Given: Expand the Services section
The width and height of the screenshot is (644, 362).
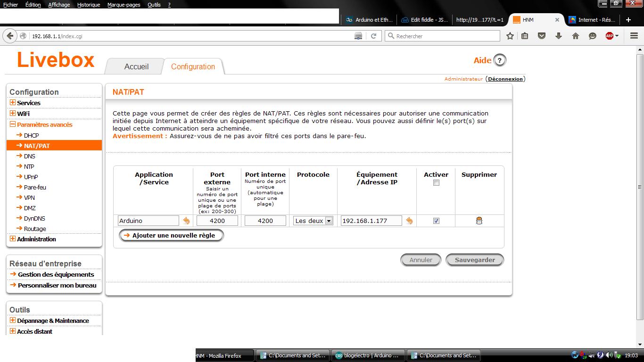Looking at the screenshot, I should pyautogui.click(x=13, y=103).
